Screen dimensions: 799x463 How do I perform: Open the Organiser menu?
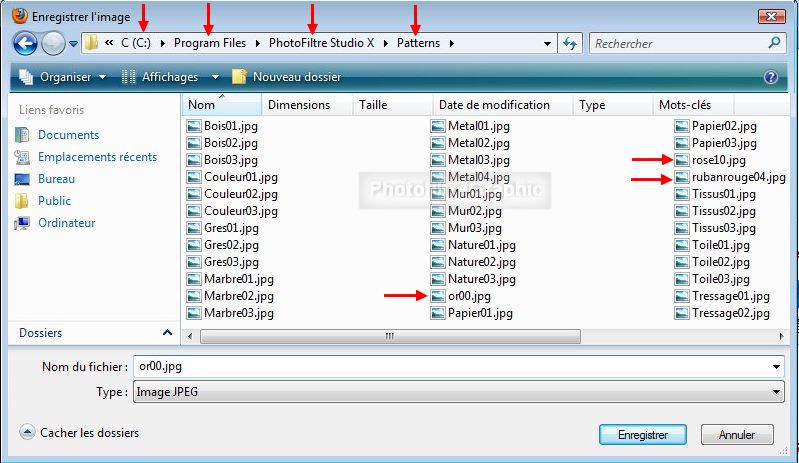tap(65, 77)
